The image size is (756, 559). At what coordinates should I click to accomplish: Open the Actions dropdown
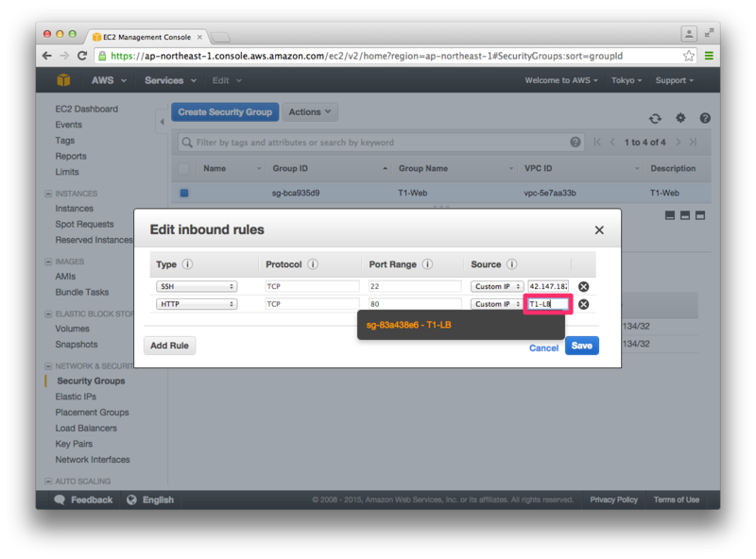310,111
